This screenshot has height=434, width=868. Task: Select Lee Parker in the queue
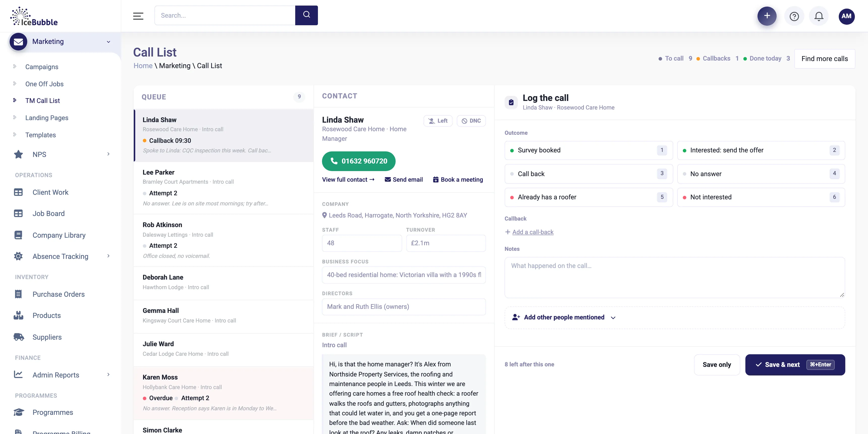point(223,188)
